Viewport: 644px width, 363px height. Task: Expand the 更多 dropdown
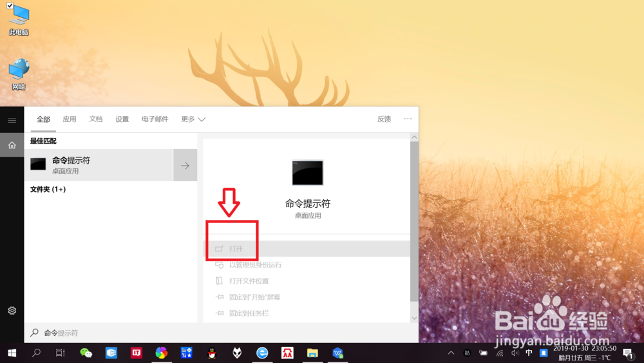click(x=193, y=119)
